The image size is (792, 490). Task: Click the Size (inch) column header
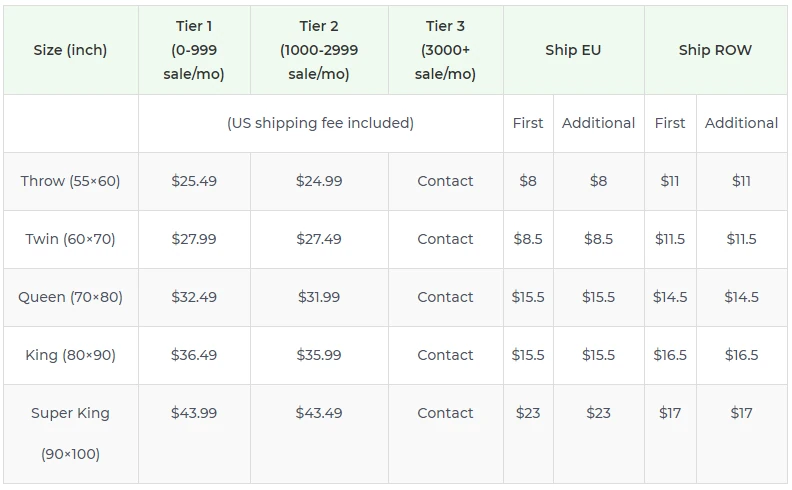[70, 50]
